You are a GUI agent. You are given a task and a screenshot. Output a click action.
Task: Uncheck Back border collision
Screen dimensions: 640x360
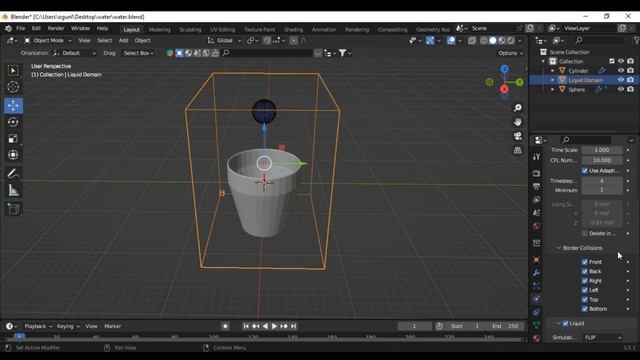coord(584,271)
